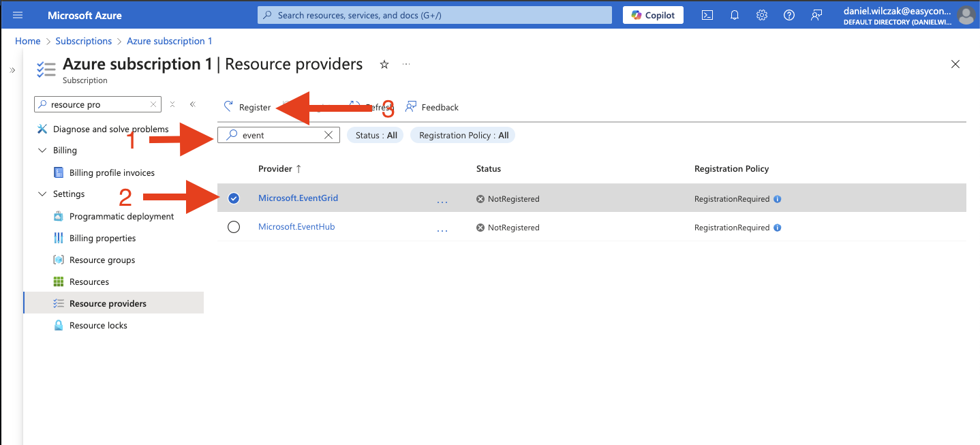
Task: Collapse the Settings section
Action: [42, 194]
